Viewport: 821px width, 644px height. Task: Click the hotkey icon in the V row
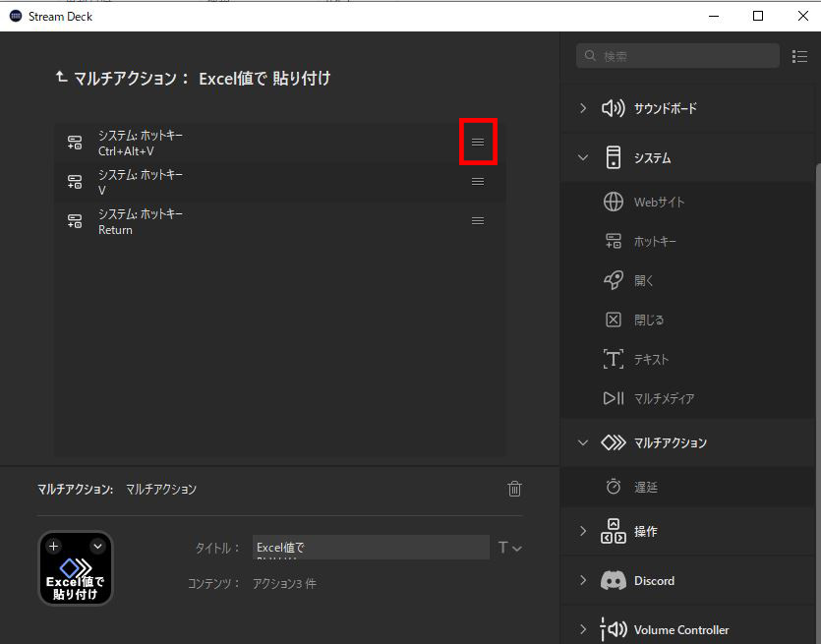(75, 182)
